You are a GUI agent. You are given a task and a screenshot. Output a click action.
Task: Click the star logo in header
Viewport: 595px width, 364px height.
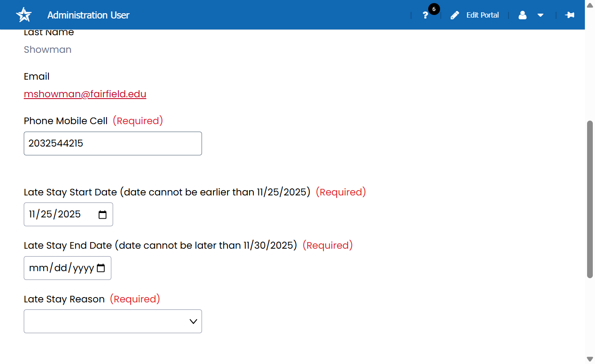[x=24, y=15]
